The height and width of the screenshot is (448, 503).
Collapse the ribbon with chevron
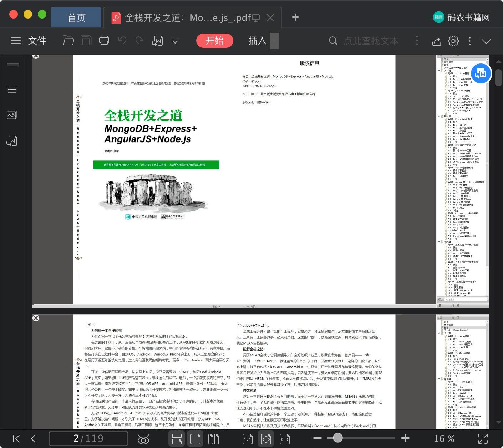(486, 41)
